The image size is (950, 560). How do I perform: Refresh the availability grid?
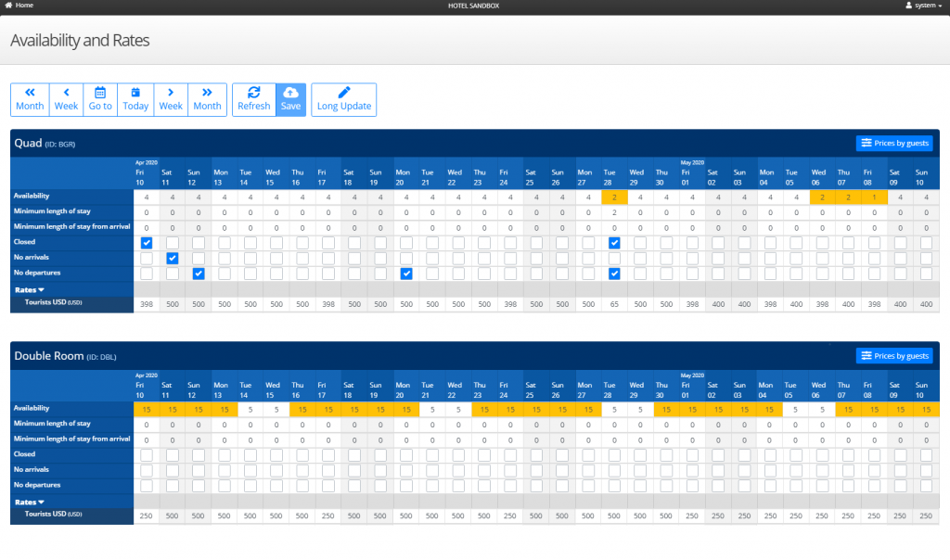click(254, 99)
